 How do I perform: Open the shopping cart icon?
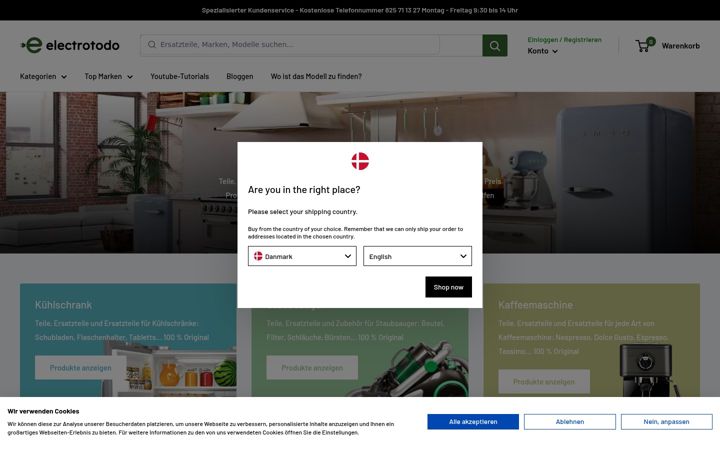(644, 45)
